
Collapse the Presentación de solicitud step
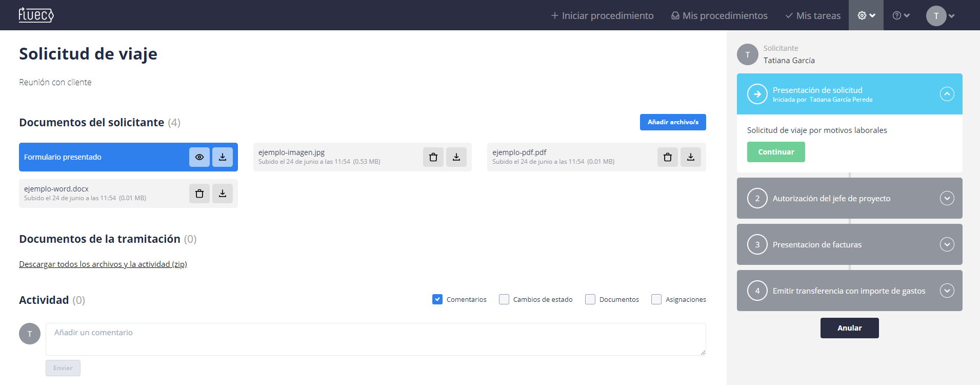(947, 94)
